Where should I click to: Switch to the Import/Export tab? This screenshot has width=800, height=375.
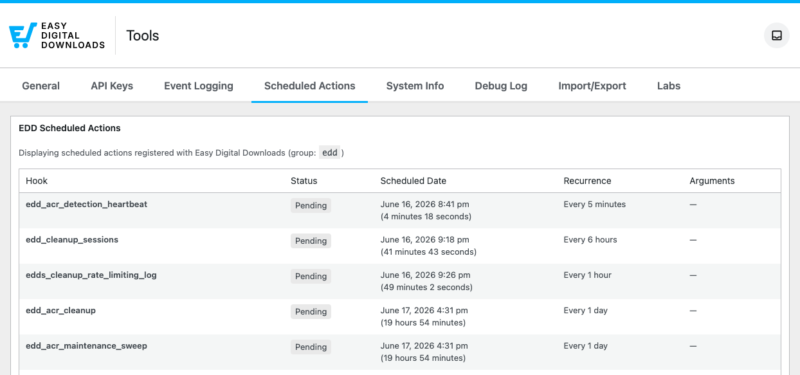(592, 86)
